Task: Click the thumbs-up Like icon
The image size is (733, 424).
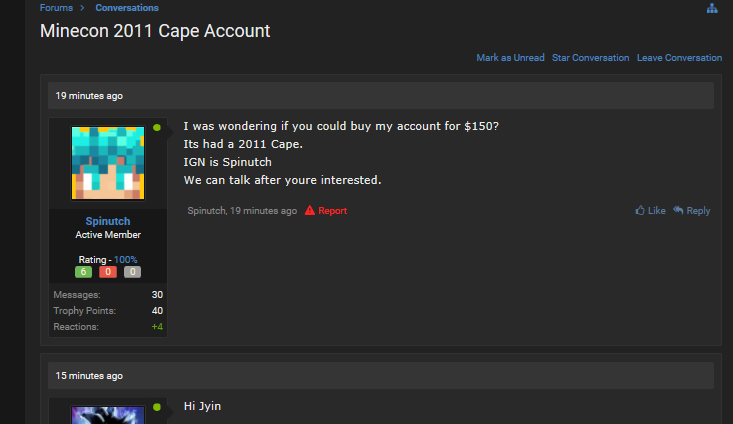Action: (x=640, y=211)
